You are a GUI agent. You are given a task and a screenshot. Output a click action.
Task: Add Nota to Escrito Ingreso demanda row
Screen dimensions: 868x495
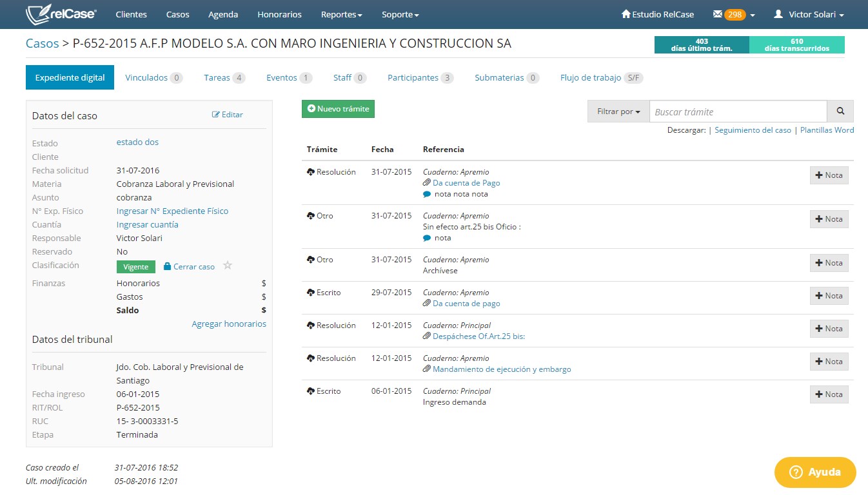click(829, 394)
